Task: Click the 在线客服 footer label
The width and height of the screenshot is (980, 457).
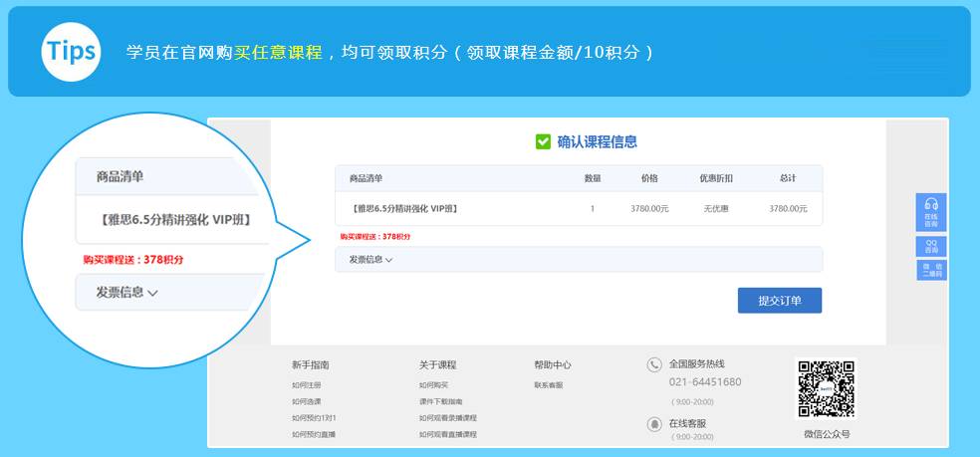Action: click(x=687, y=423)
